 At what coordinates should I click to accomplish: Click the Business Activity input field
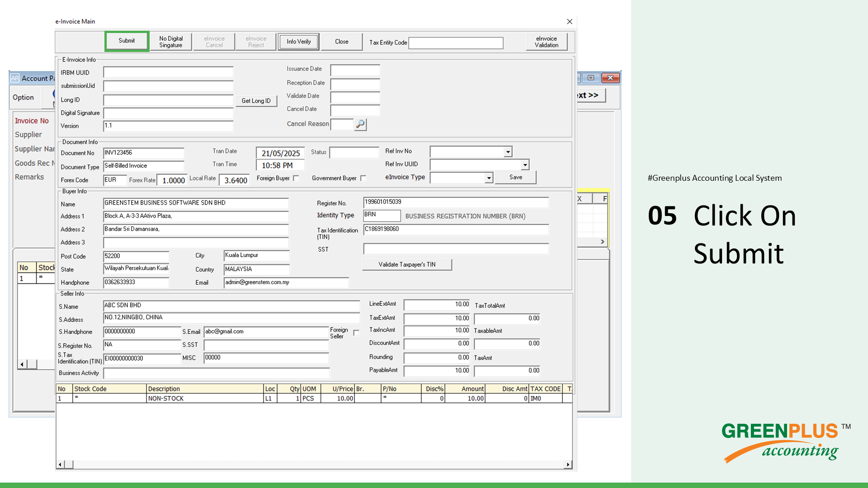[x=216, y=373]
